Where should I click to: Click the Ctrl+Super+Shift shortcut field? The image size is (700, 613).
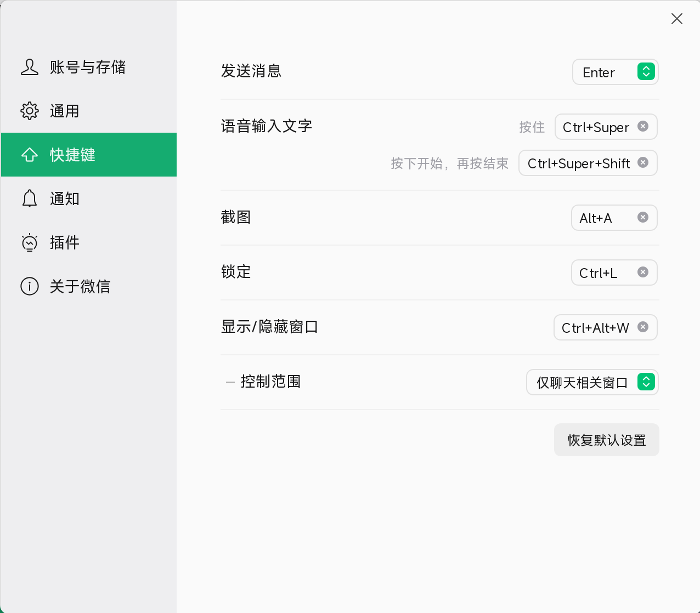click(x=588, y=163)
